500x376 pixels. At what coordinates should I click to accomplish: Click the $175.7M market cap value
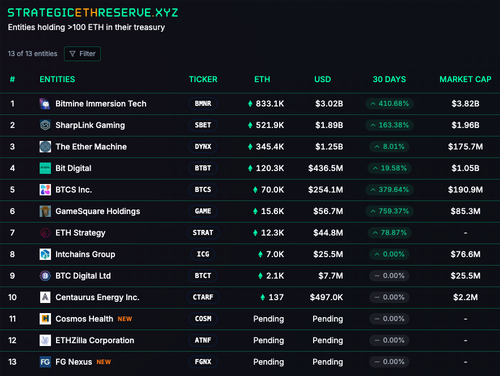point(465,147)
